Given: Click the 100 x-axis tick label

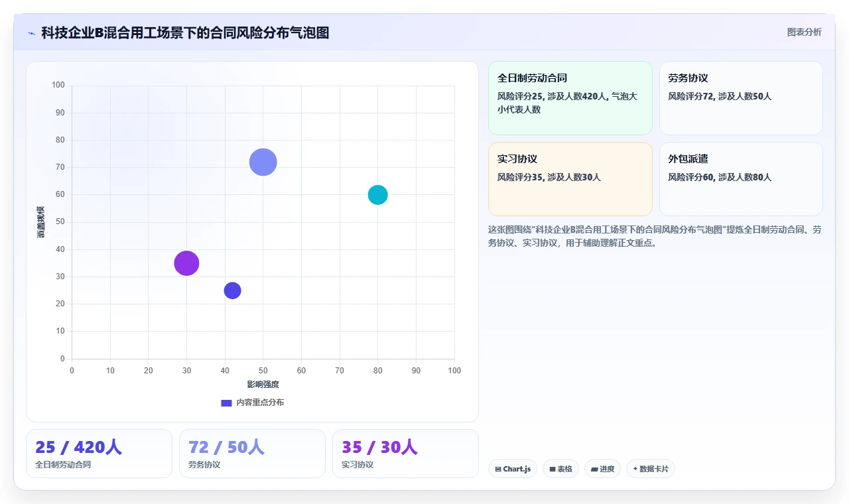Looking at the screenshot, I should click(x=454, y=371).
